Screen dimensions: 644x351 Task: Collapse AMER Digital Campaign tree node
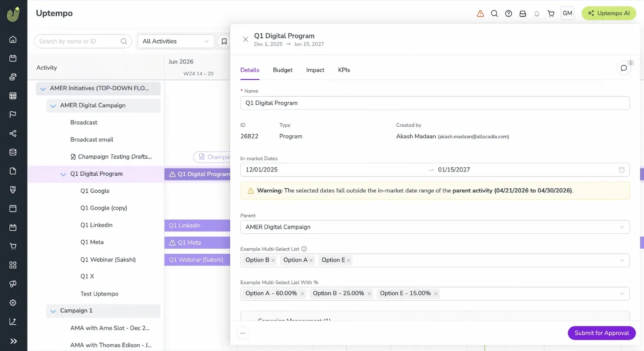click(53, 106)
